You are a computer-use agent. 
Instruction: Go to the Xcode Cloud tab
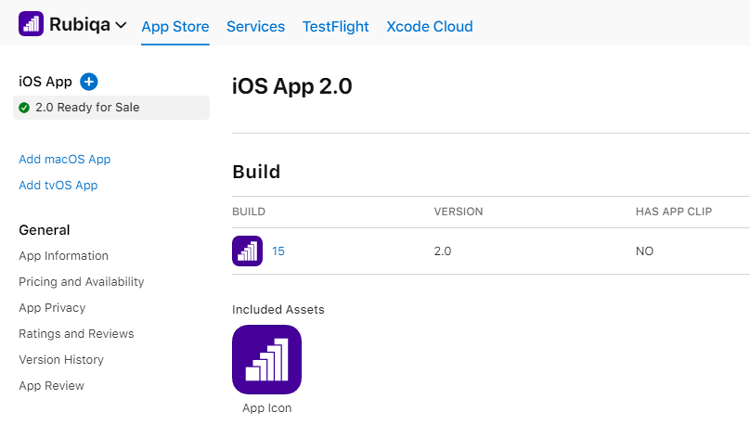point(430,26)
